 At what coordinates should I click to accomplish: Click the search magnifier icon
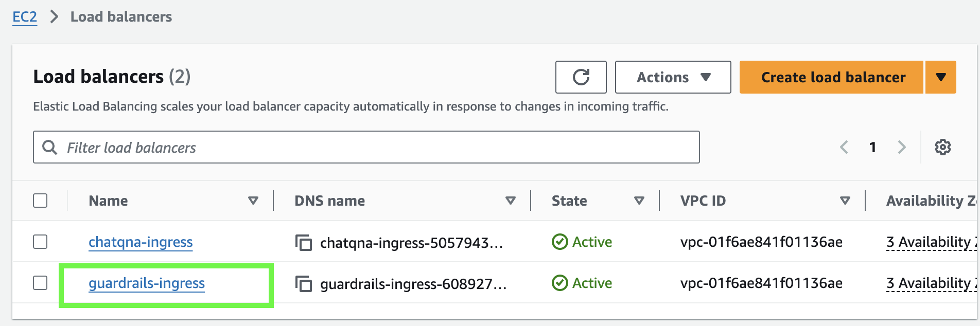coord(49,148)
